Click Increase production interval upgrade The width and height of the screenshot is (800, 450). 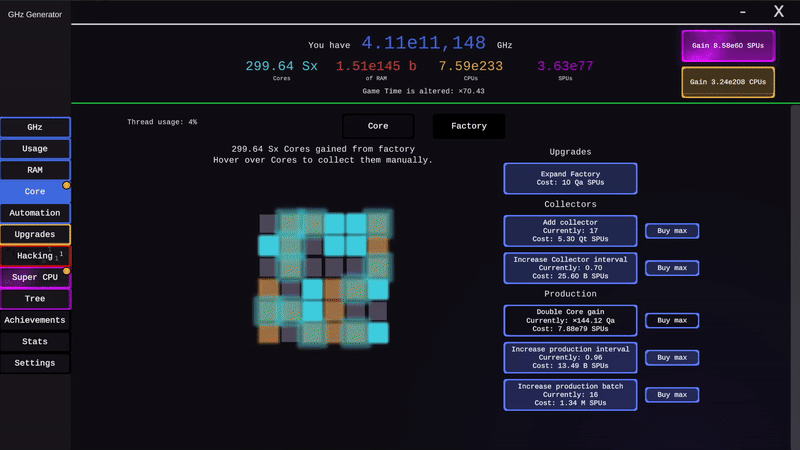(x=570, y=358)
